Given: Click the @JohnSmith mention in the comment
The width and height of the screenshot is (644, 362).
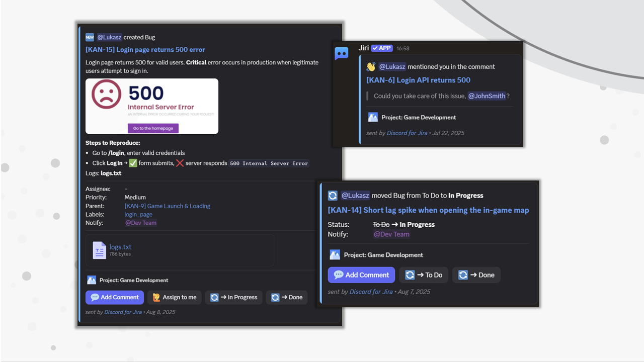Looking at the screenshot, I should click(487, 96).
